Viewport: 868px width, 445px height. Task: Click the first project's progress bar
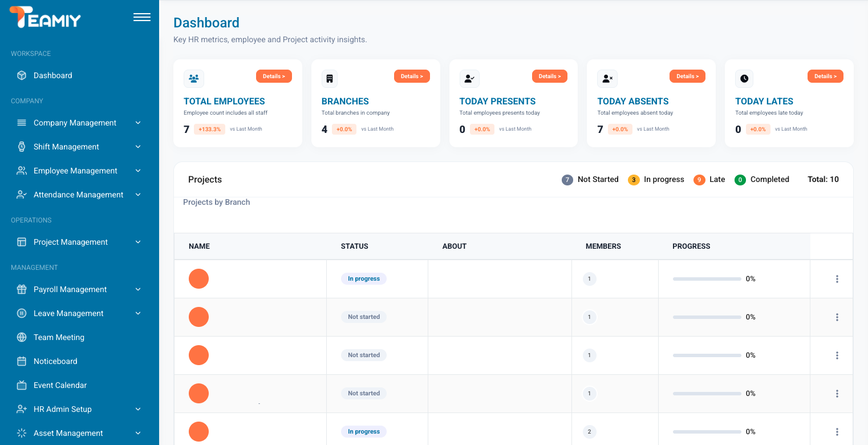(707, 279)
